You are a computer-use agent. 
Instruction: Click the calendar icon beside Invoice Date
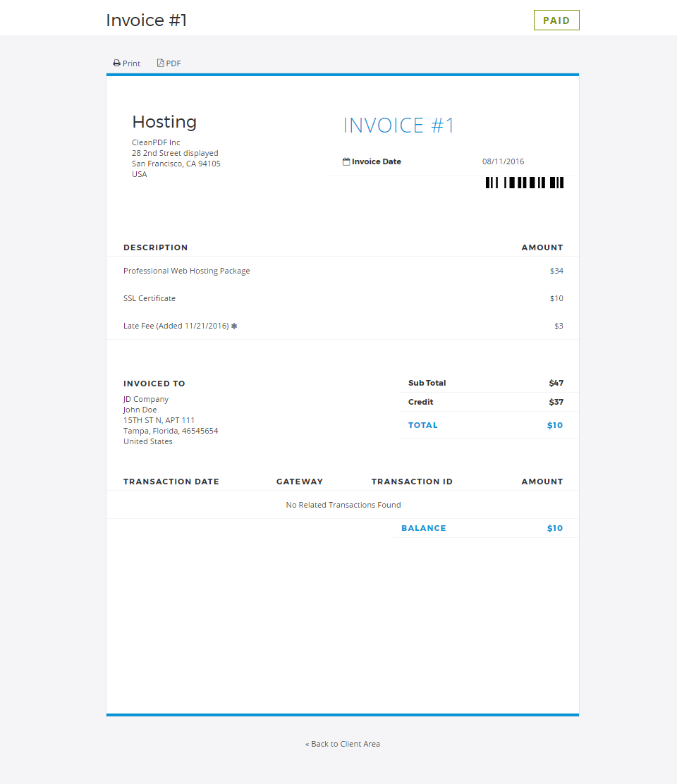[x=346, y=161]
